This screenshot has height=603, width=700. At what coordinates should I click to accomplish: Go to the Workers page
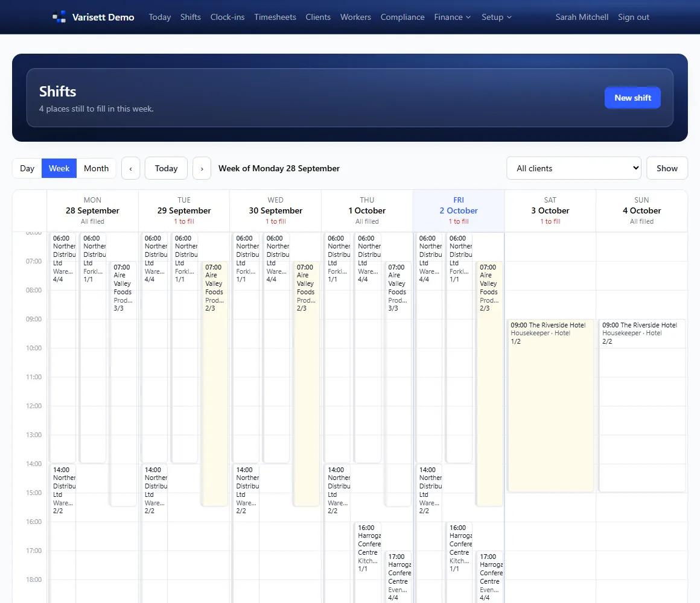click(x=355, y=17)
